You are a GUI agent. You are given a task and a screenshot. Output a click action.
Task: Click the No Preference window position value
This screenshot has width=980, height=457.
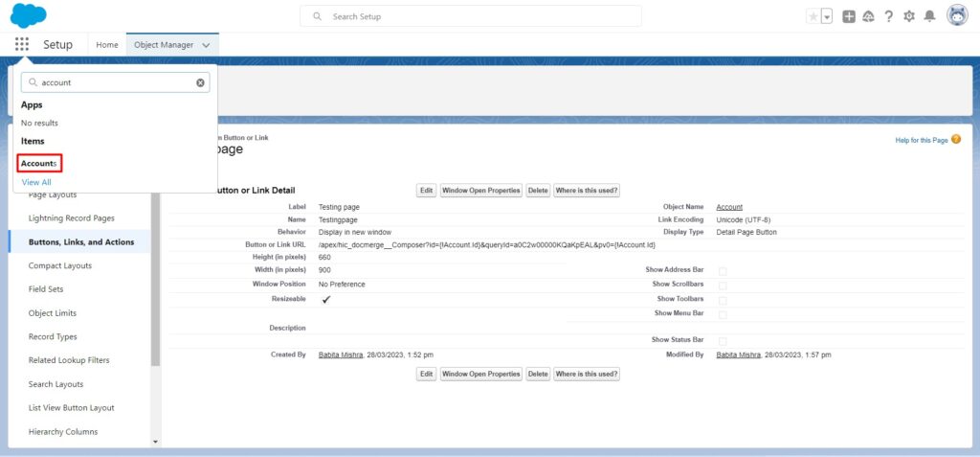click(x=342, y=285)
